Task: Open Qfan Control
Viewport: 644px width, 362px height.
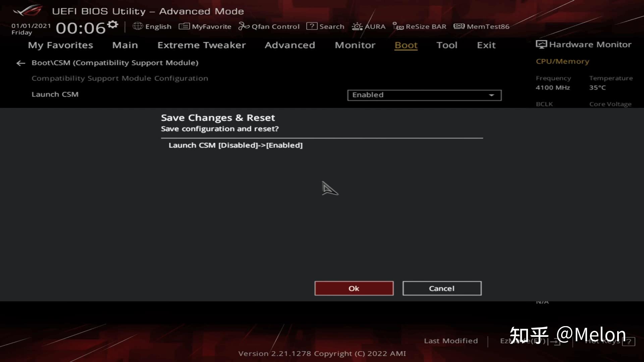Action: tap(269, 26)
